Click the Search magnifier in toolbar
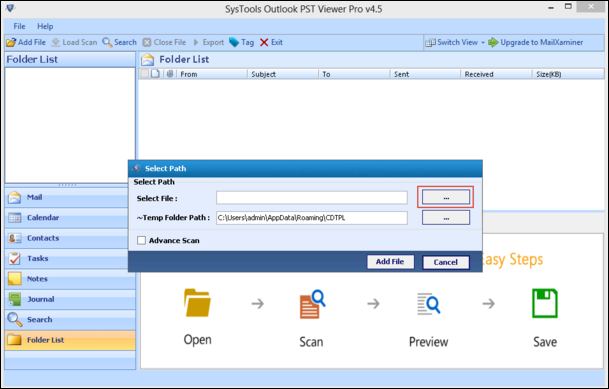The height and width of the screenshot is (389, 609). (x=107, y=42)
